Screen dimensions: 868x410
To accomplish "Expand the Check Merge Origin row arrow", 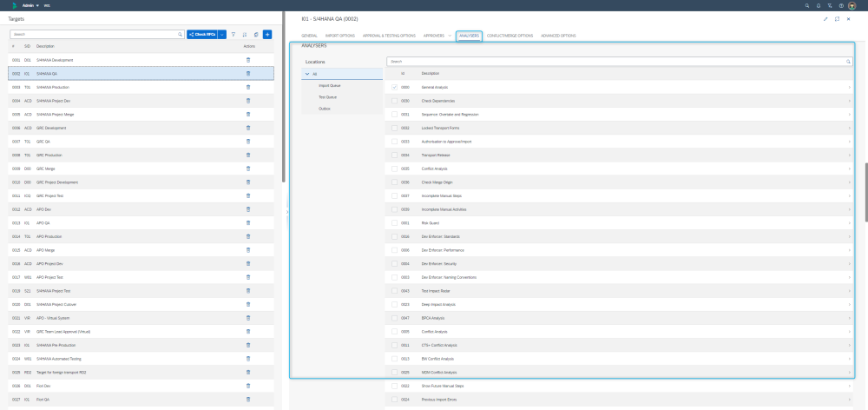I will (x=849, y=182).
